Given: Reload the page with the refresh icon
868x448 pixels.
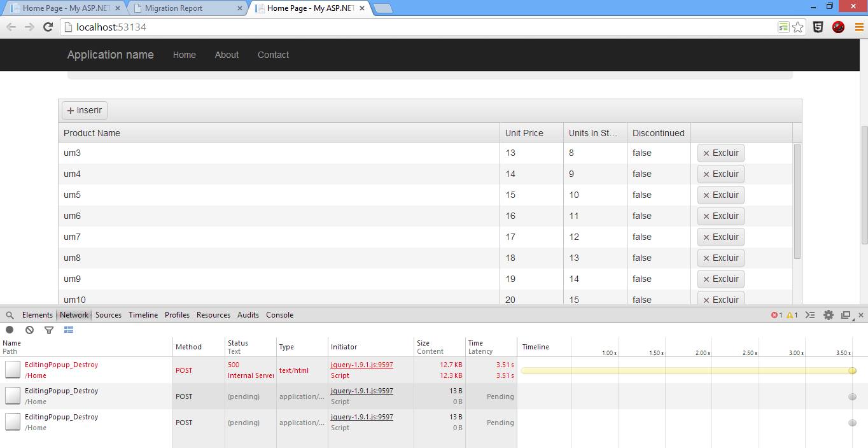Looking at the screenshot, I should (x=48, y=27).
